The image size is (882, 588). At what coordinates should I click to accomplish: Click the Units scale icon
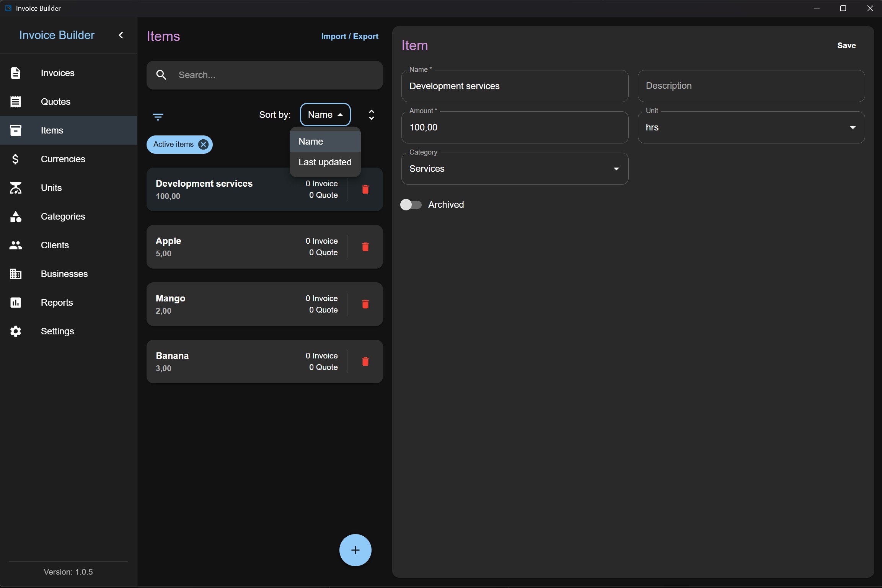(16, 188)
